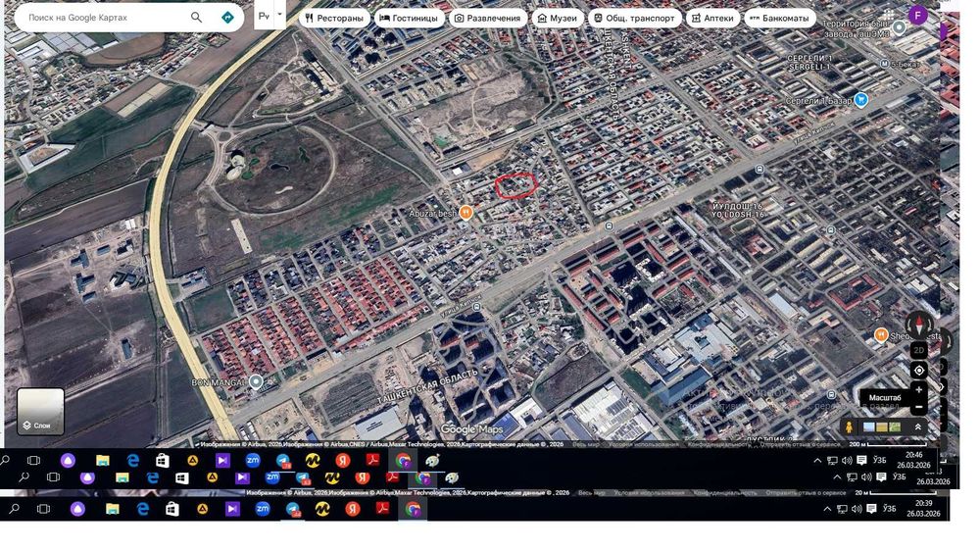Open the account avatar with letter F
The width and height of the screenshot is (980, 552).
pyautogui.click(x=917, y=15)
